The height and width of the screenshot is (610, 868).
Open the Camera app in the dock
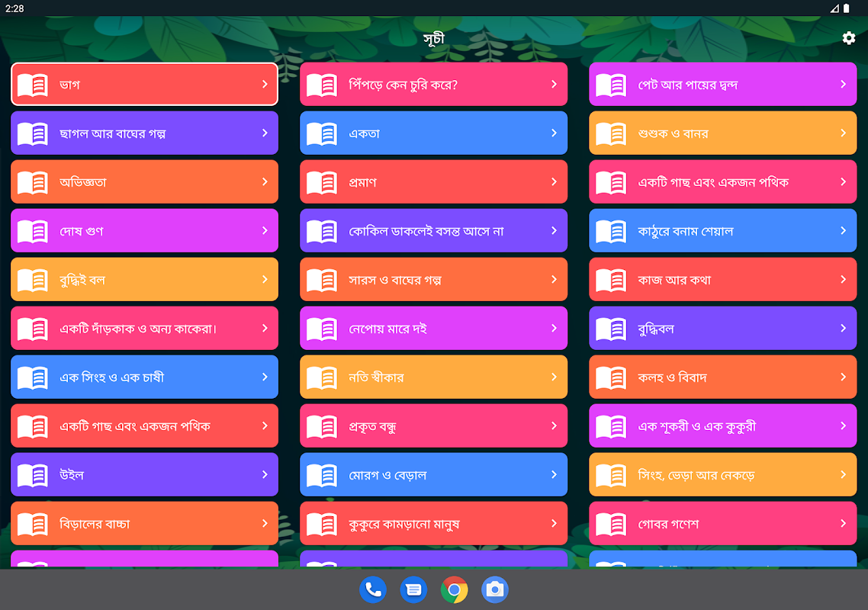(x=495, y=590)
